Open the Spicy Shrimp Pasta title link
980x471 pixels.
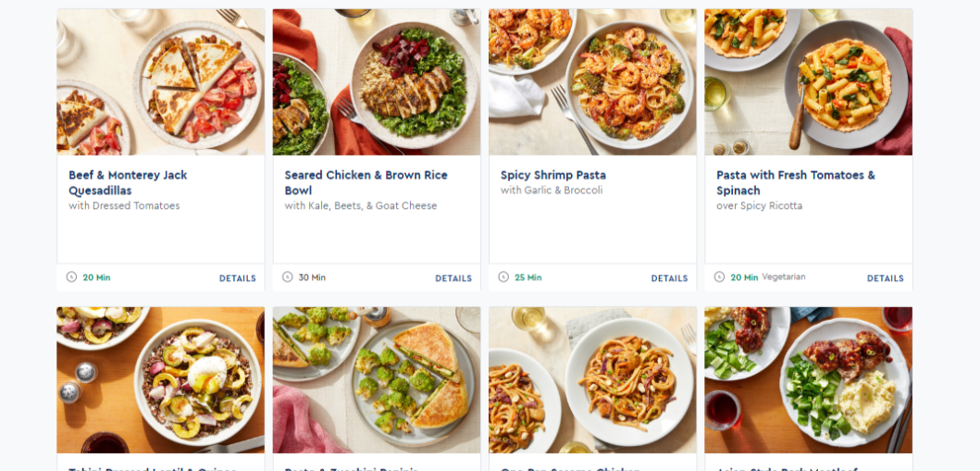[x=552, y=175]
